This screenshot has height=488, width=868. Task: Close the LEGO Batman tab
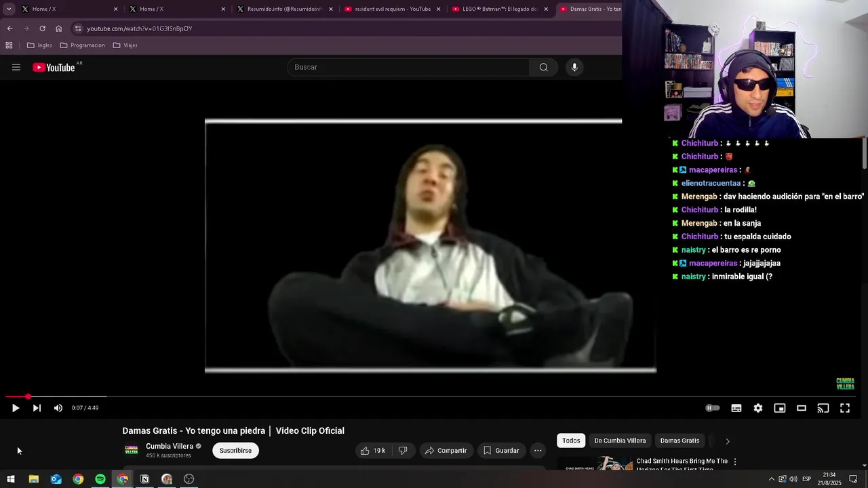[546, 9]
